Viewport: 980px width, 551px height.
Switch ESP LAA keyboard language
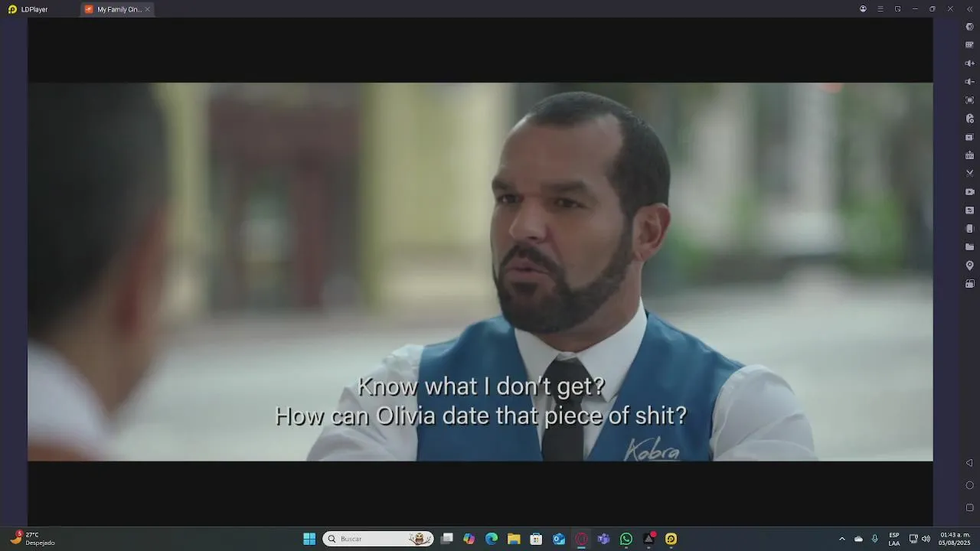pos(894,539)
